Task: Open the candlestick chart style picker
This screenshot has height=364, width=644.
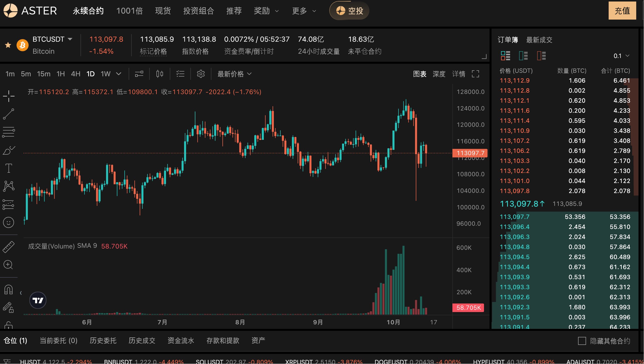Action: point(159,74)
